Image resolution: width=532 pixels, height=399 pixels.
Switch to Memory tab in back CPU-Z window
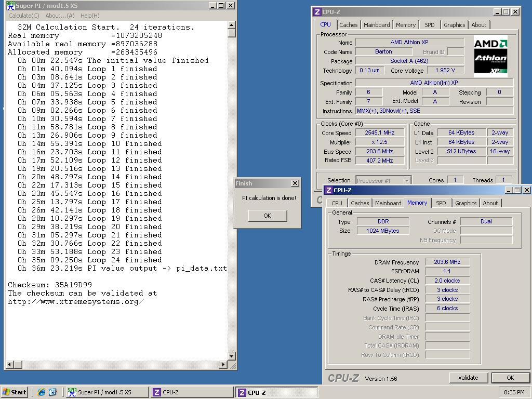pos(405,25)
